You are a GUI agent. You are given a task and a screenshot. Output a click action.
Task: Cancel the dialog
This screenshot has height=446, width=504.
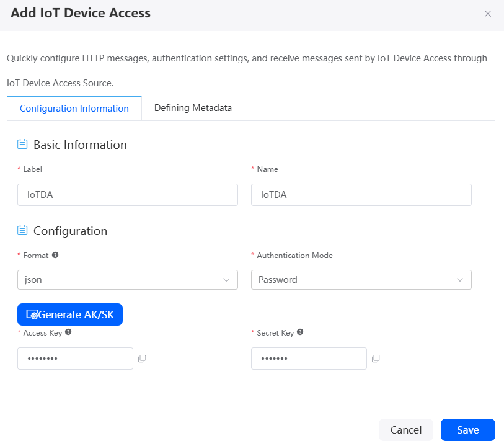406,430
